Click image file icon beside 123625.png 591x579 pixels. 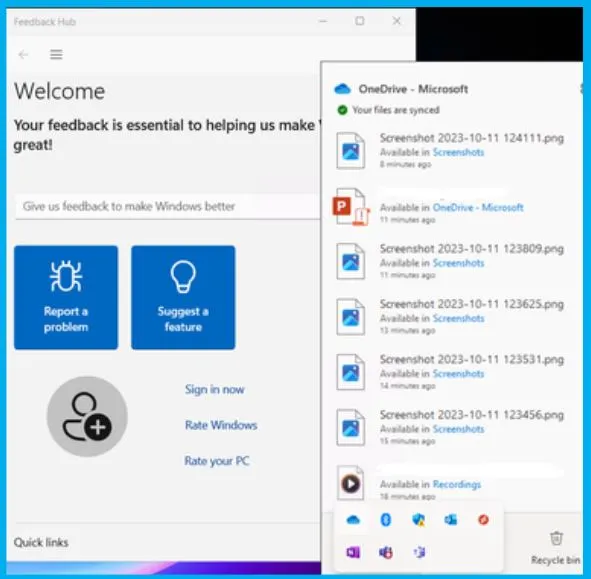(351, 317)
